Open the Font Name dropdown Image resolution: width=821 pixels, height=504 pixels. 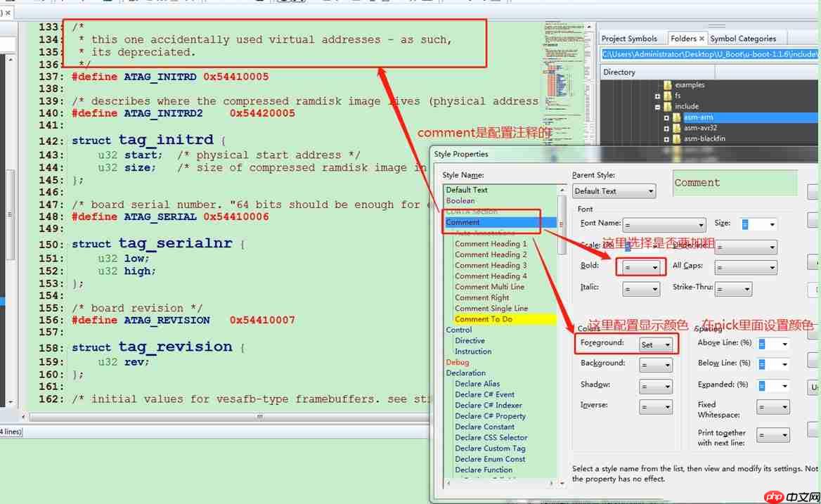(664, 224)
